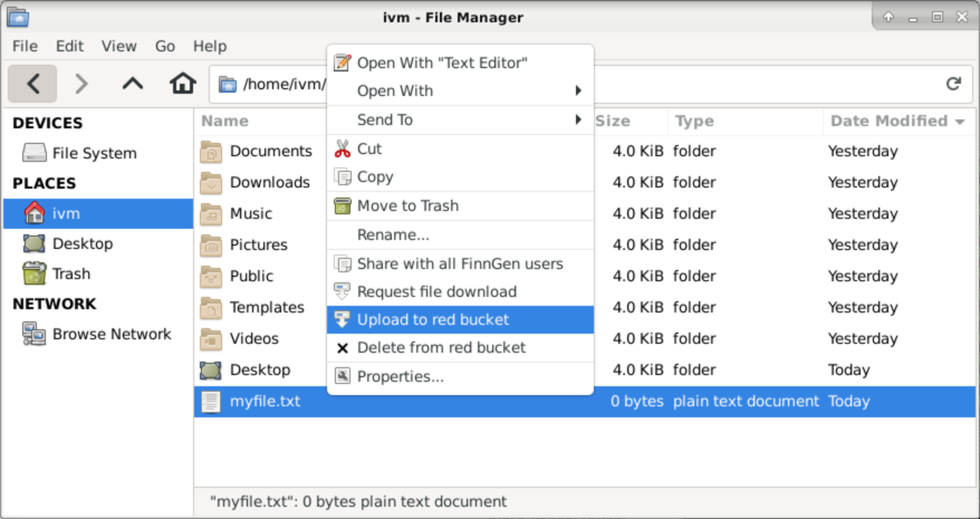Click the Back navigation arrow
Viewport: 980px width, 519px height.
[32, 84]
